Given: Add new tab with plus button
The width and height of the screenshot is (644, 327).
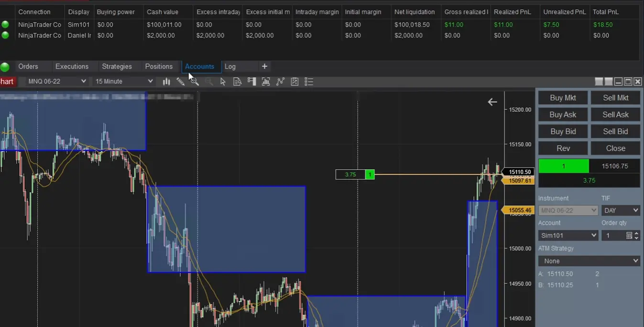Looking at the screenshot, I should pos(264,67).
